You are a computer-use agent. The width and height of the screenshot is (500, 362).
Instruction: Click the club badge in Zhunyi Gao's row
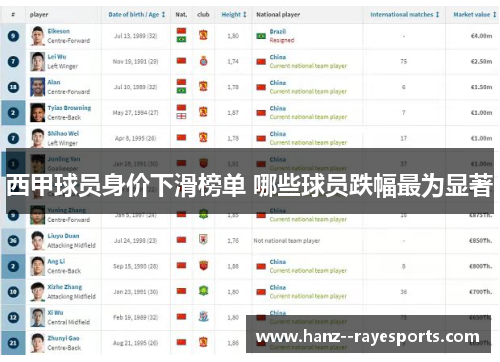click(x=203, y=342)
